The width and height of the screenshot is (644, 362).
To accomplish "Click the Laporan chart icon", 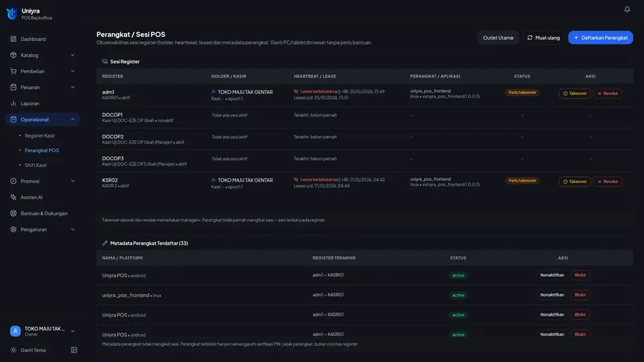I will [13, 103].
